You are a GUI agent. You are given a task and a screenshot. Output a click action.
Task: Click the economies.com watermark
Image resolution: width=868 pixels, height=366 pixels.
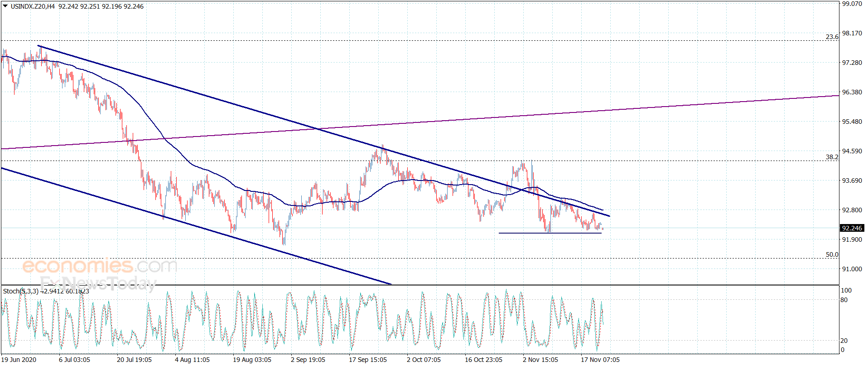[100, 266]
